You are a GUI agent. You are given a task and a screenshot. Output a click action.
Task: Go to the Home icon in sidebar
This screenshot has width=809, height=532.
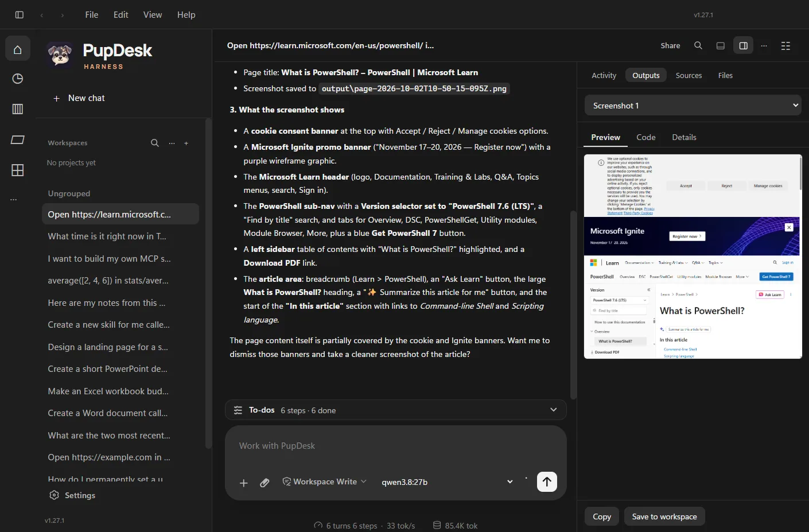pos(18,49)
